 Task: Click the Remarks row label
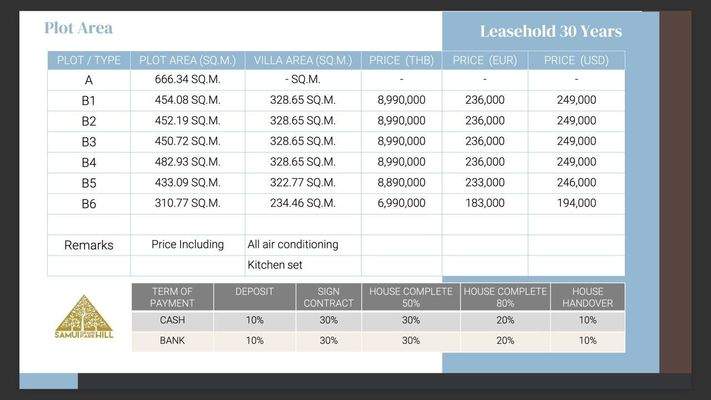pos(89,245)
